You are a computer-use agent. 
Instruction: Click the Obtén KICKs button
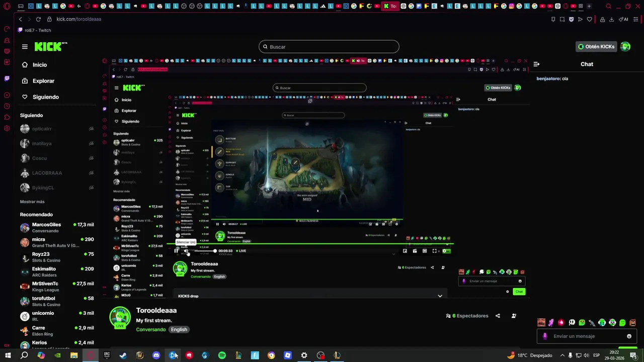tap(596, 47)
